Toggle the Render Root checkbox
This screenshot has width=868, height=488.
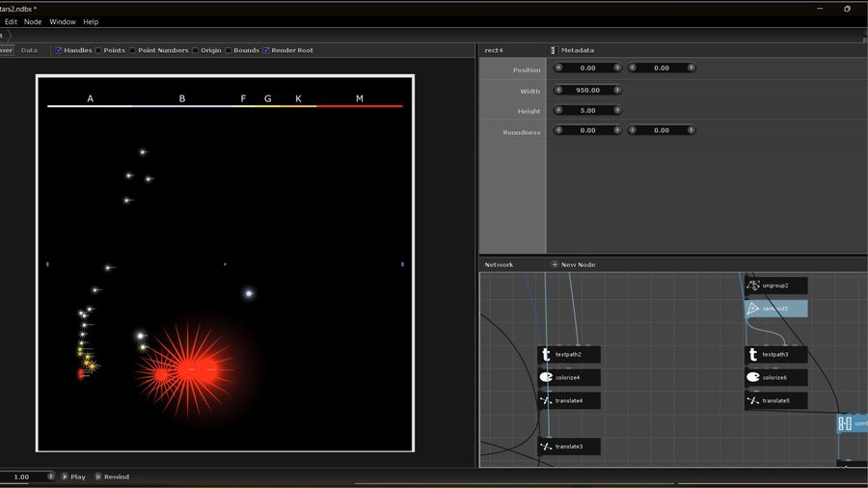pyautogui.click(x=266, y=50)
